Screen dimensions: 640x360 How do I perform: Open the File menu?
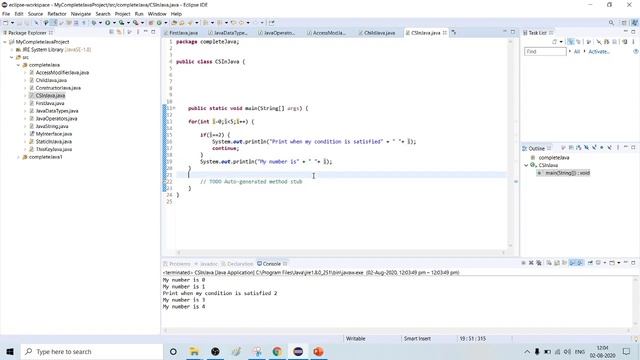click(x=6, y=14)
